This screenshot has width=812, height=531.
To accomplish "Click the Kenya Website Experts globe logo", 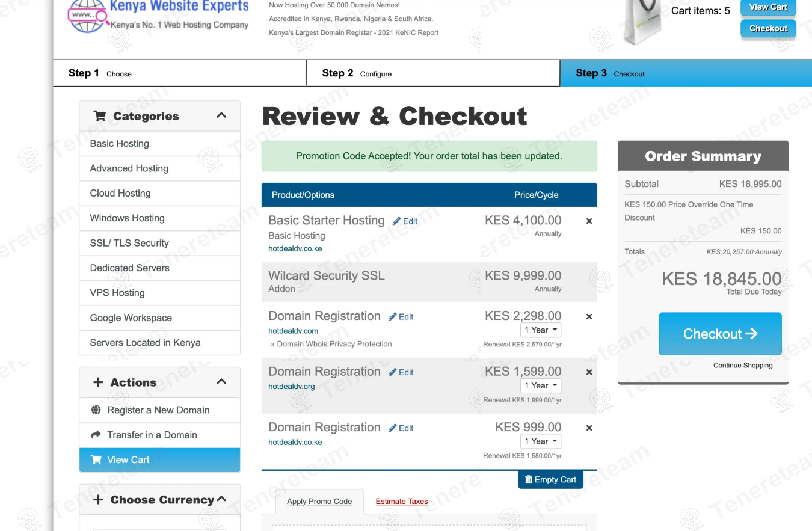I will coord(88,16).
